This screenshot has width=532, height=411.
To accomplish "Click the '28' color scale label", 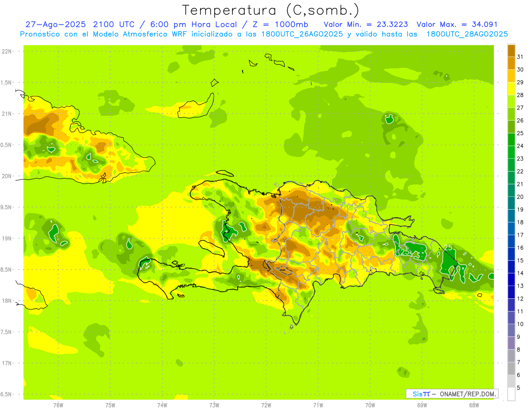I will (x=520, y=95).
